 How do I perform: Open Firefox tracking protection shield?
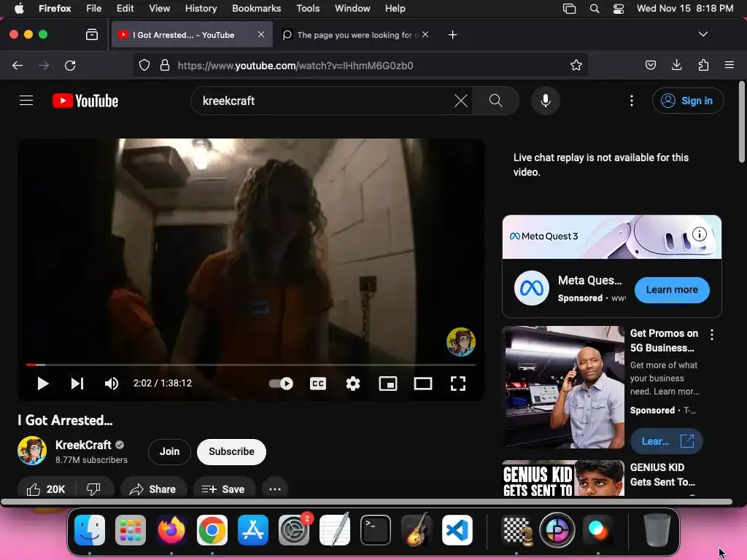click(x=144, y=65)
